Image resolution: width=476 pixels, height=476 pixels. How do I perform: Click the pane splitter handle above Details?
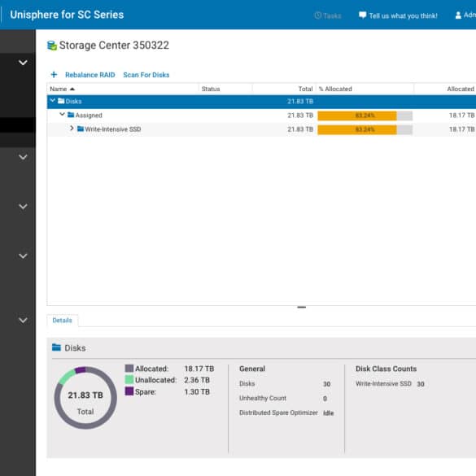coord(301,308)
